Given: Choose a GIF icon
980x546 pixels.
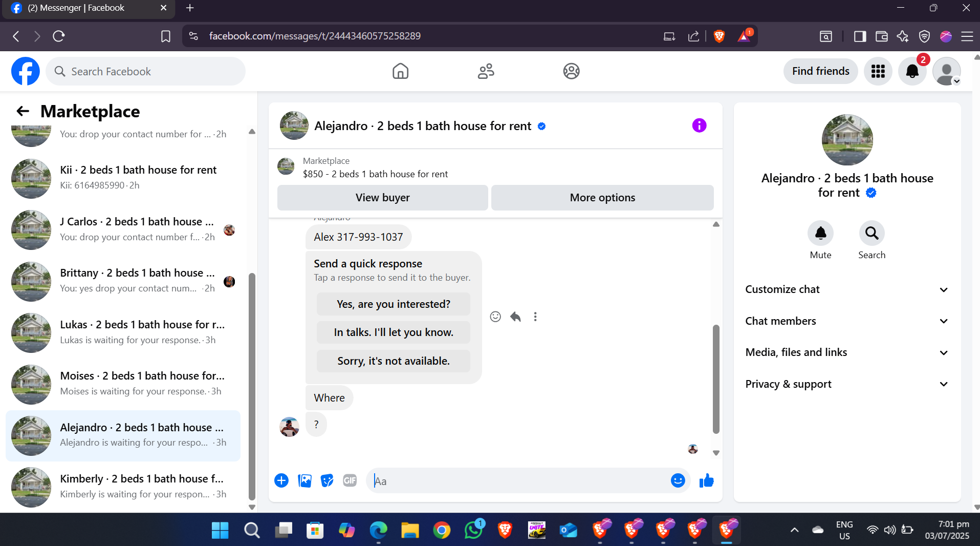Looking at the screenshot, I should (350, 480).
